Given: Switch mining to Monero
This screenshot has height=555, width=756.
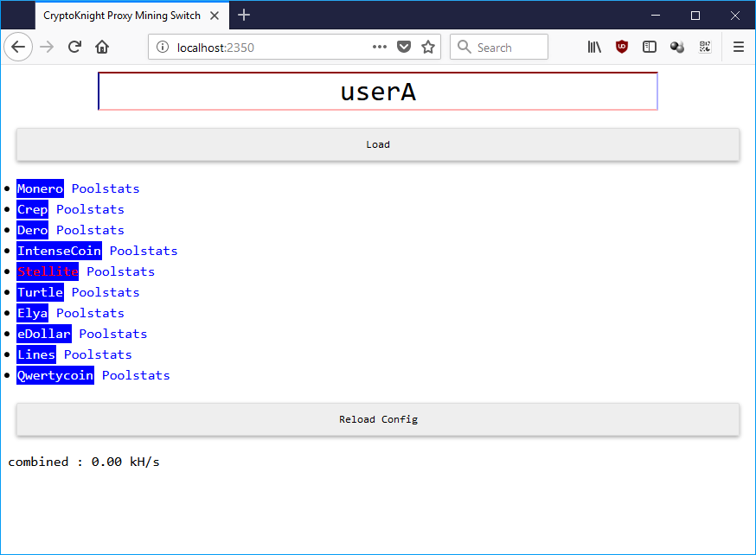Looking at the screenshot, I should (40, 188).
